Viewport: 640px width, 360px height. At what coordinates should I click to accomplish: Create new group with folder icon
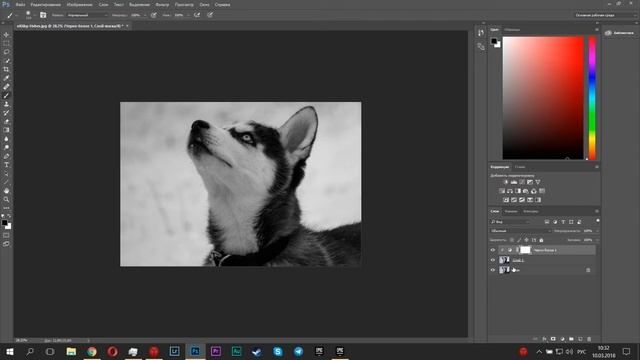(x=571, y=339)
